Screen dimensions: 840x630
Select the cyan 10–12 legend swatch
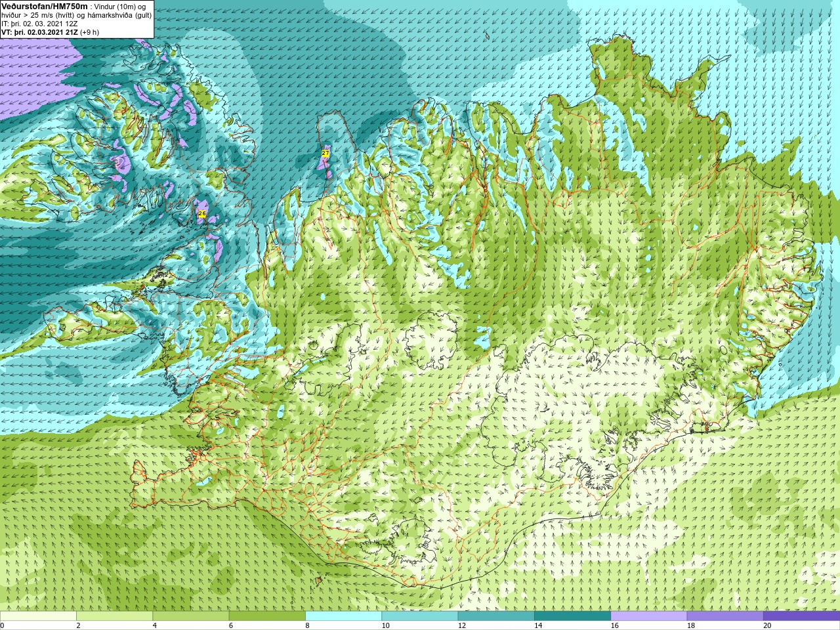pos(419,616)
